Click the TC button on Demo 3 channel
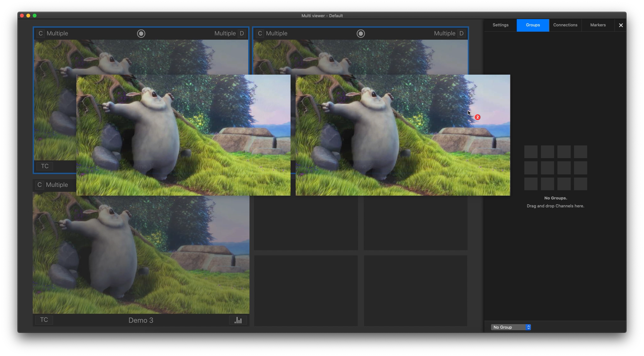This screenshot has height=356, width=644. pos(44,320)
